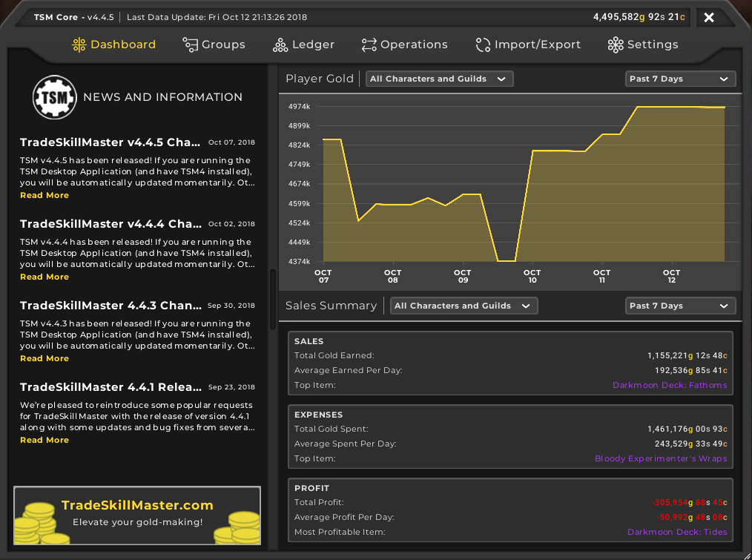Click Bloody Experimenter's Wraps item link
Viewport: 752px width, 560px height.
point(661,458)
